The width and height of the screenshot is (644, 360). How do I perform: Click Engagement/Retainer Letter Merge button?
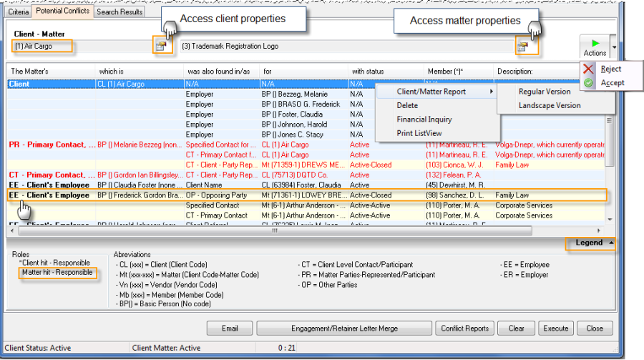[344, 329]
